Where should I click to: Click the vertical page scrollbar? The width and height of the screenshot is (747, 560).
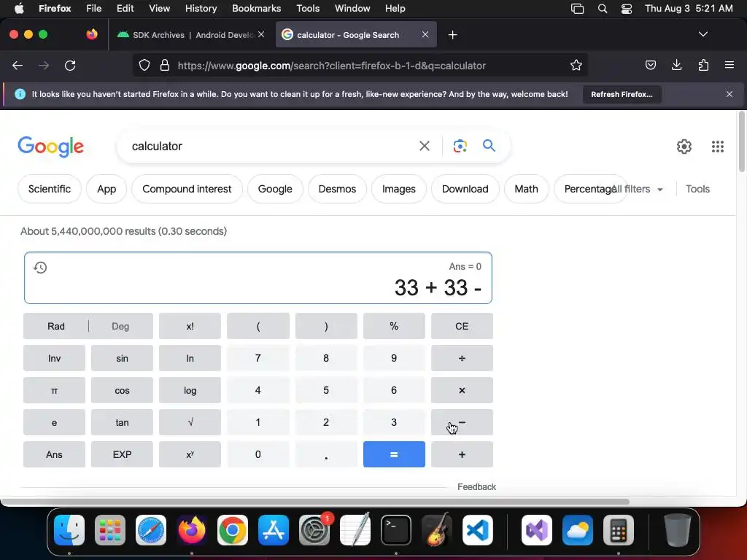[x=741, y=141]
